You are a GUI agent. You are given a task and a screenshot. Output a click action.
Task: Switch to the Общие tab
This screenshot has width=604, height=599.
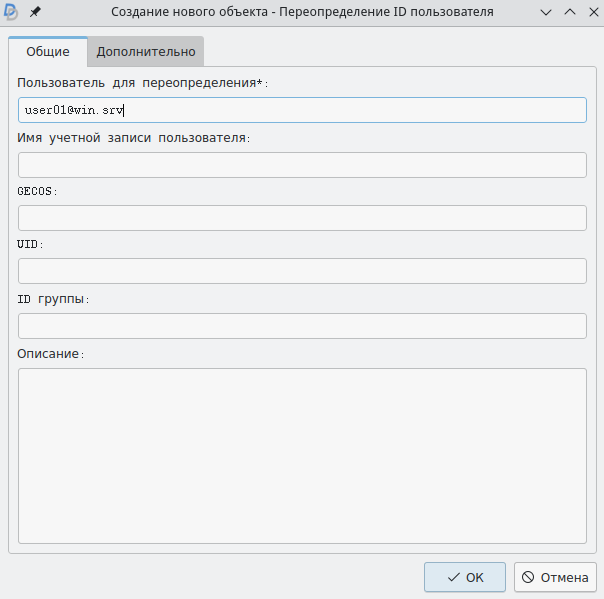(47, 51)
